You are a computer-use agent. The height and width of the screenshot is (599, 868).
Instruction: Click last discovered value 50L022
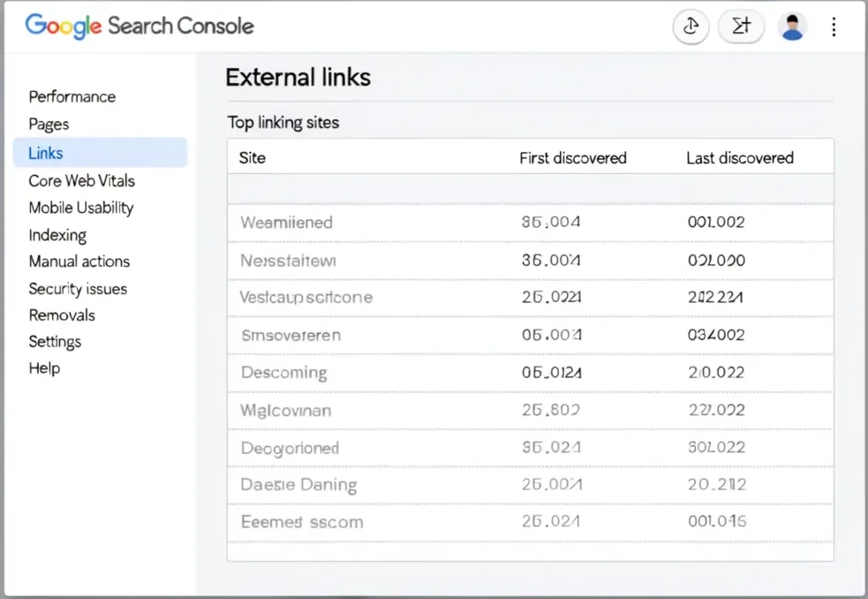(716, 447)
